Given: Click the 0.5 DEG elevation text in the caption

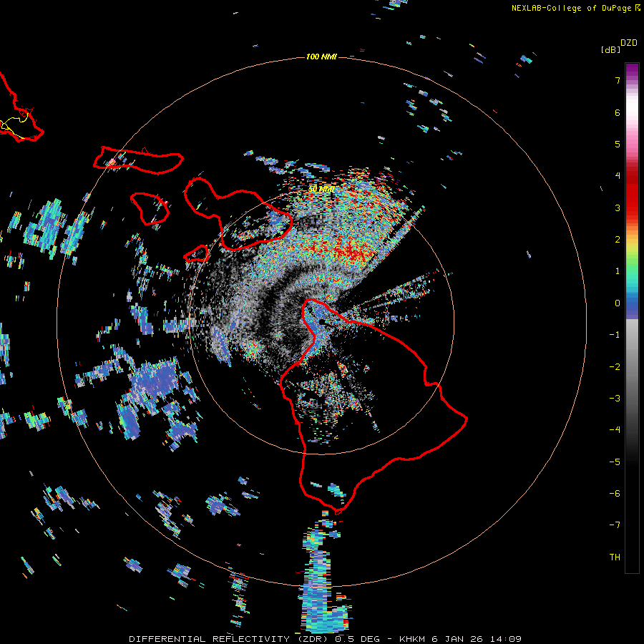Looking at the screenshot, I should (x=357, y=639).
